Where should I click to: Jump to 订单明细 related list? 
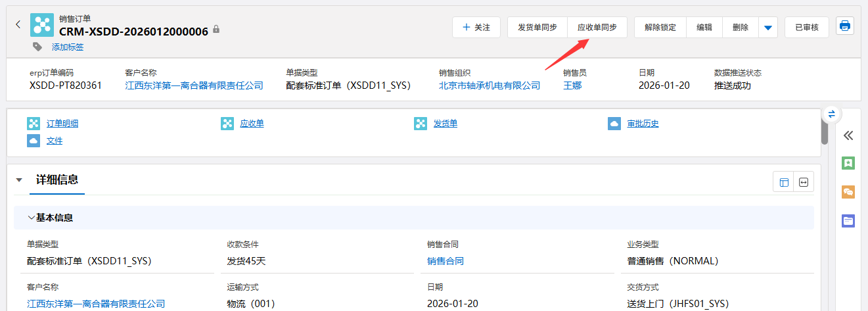coord(62,124)
